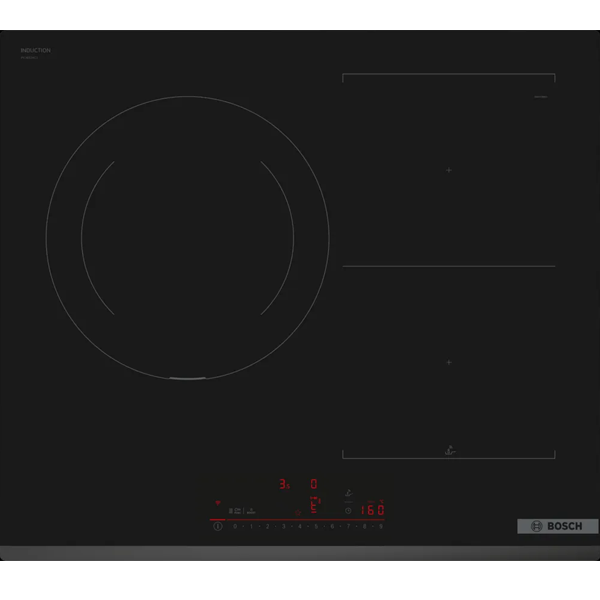Screen dimensions: 600x600
Task: Choose power level 2 on the scale
Action: click(267, 526)
